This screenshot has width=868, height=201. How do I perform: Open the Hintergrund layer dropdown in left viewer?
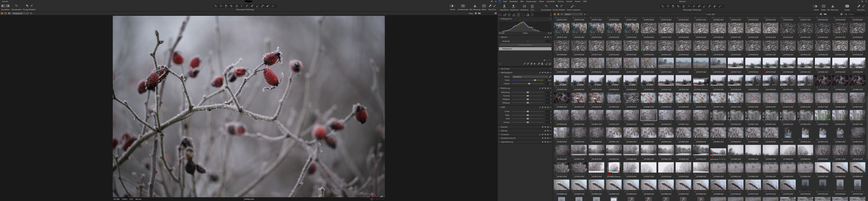point(20,14)
